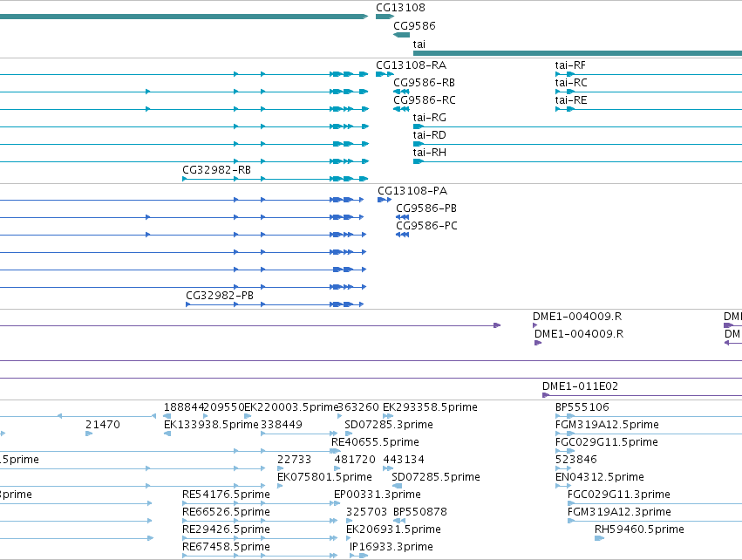Select EST EN04312.5prime

pyautogui.click(x=599, y=476)
